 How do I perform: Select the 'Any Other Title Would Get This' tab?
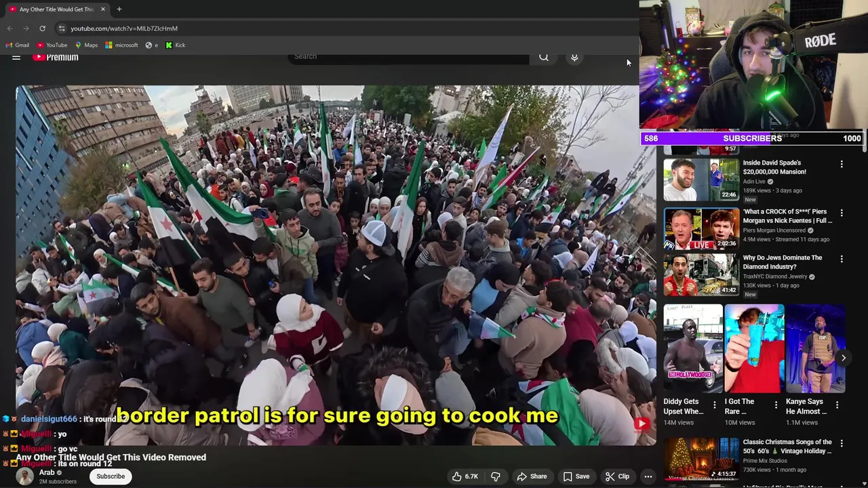[56, 9]
